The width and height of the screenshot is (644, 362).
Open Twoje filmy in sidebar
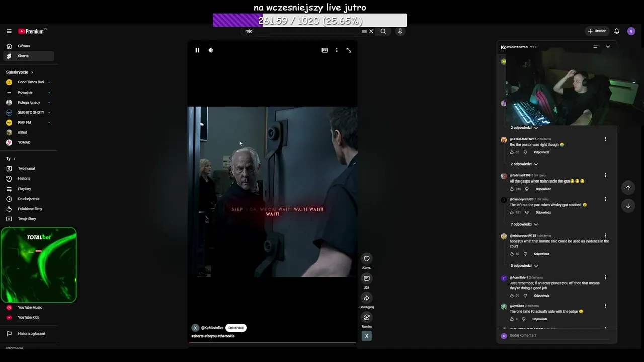click(28, 219)
